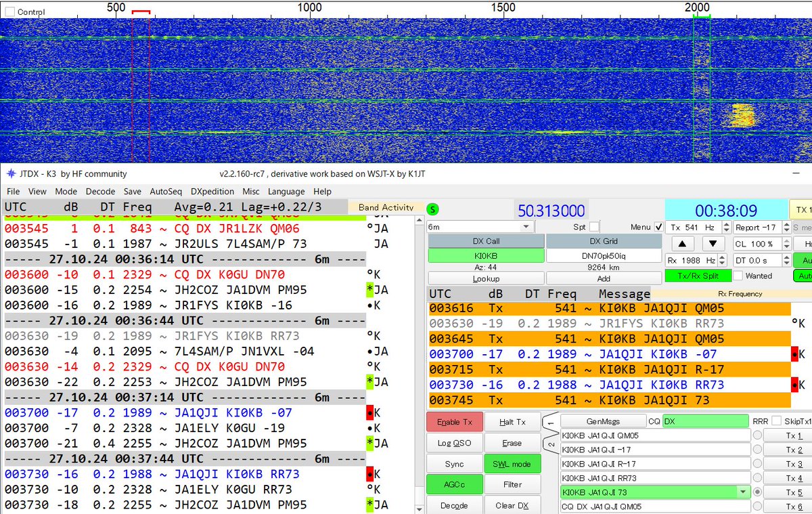Open the Language menu

[x=286, y=192]
